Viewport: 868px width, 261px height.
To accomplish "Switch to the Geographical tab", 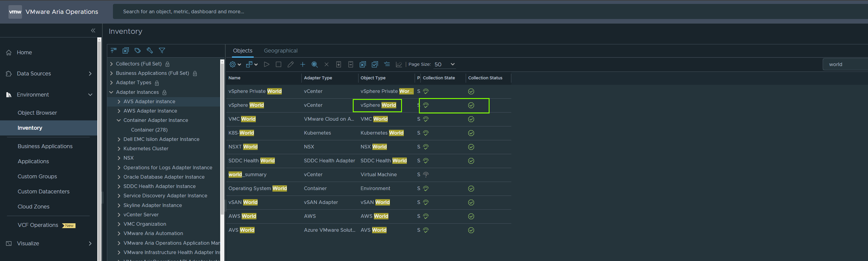I will tap(281, 50).
